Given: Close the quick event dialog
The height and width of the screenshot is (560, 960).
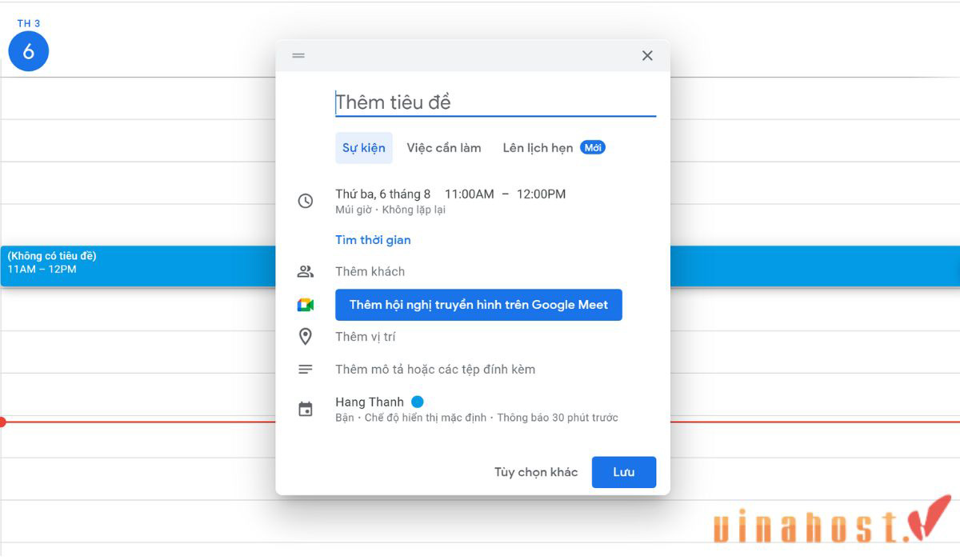Looking at the screenshot, I should (647, 55).
